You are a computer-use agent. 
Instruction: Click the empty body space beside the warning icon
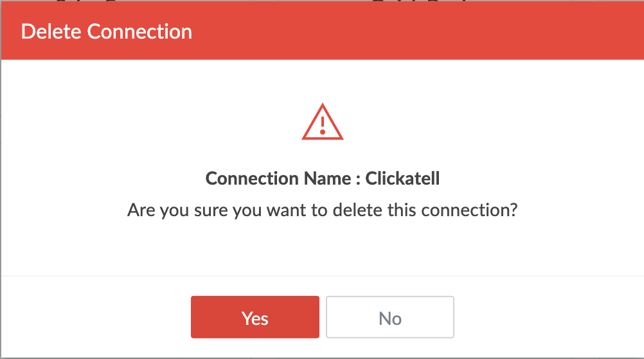(x=165, y=122)
